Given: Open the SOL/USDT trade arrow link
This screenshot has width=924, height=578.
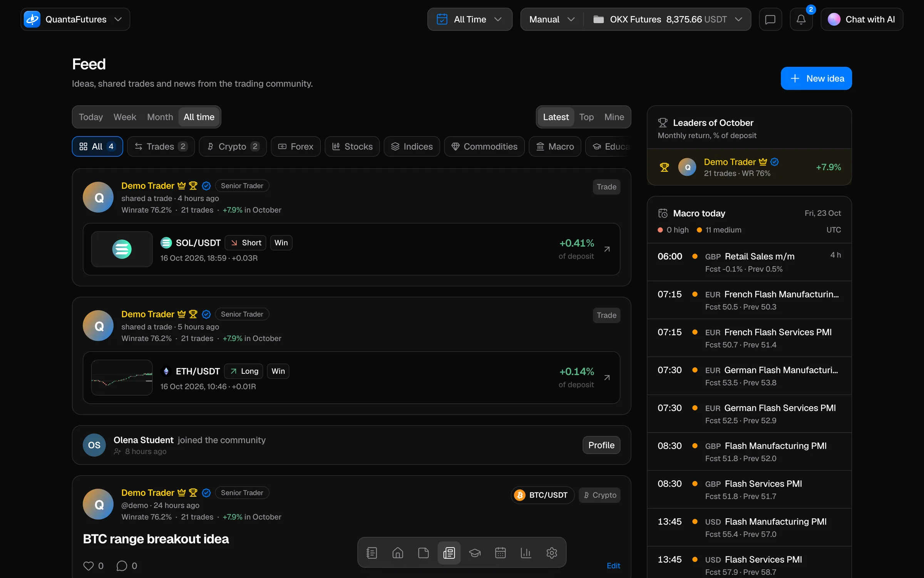Looking at the screenshot, I should 607,249.
